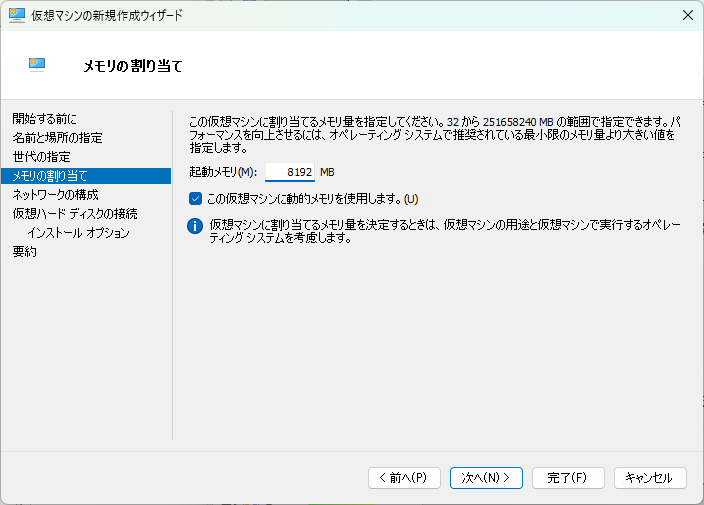The height and width of the screenshot is (505, 704).
Task: Click the 起動メモリ(M): label
Action: pyautogui.click(x=222, y=172)
